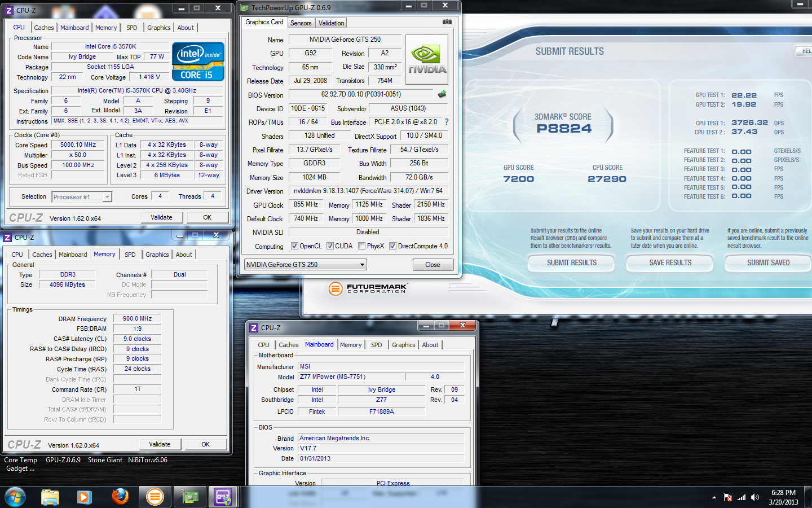
Task: Click the Intel Core i5 logo in CPU-Z
Action: [x=198, y=62]
